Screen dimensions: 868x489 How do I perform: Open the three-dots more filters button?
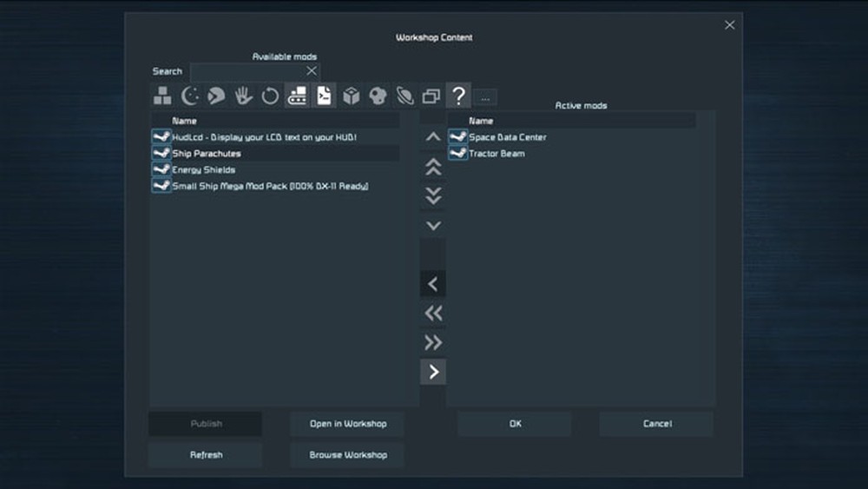click(485, 98)
